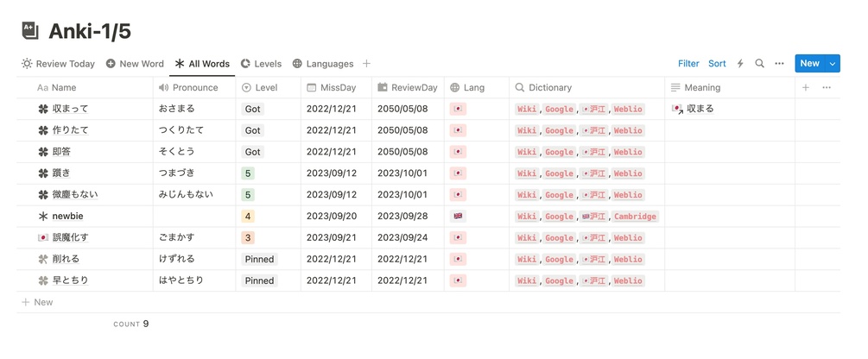Open the three-dot view options menu
The height and width of the screenshot is (359, 868).
[x=779, y=64]
